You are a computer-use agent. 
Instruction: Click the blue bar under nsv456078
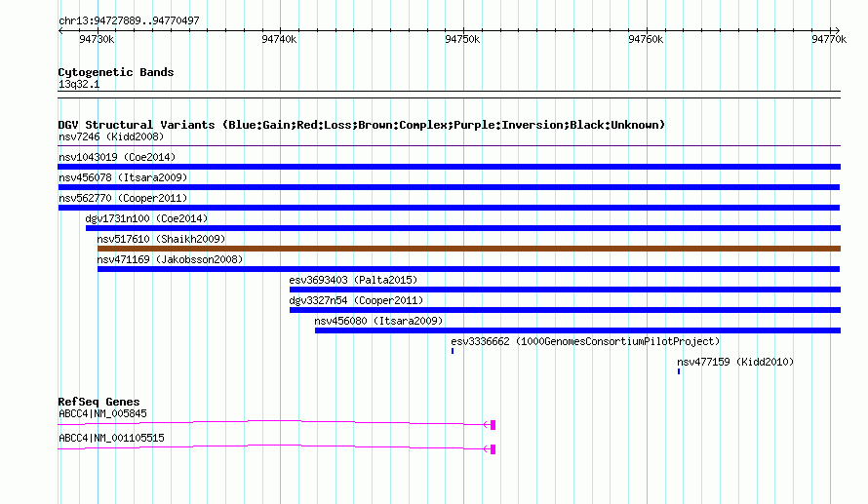(x=449, y=187)
